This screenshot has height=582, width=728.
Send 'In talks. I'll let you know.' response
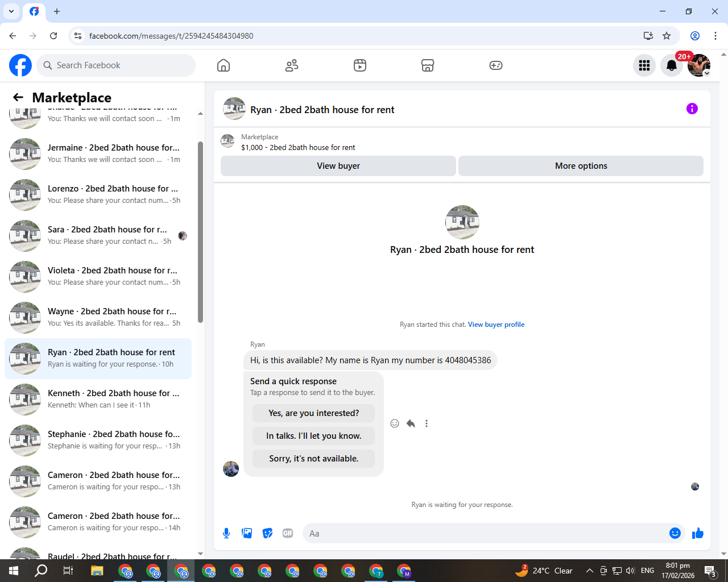click(x=314, y=436)
